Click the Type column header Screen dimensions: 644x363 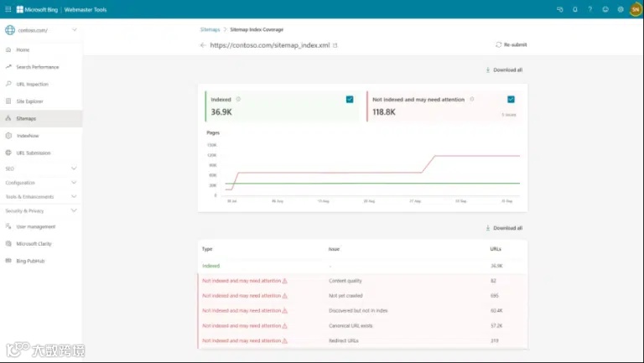207,249
